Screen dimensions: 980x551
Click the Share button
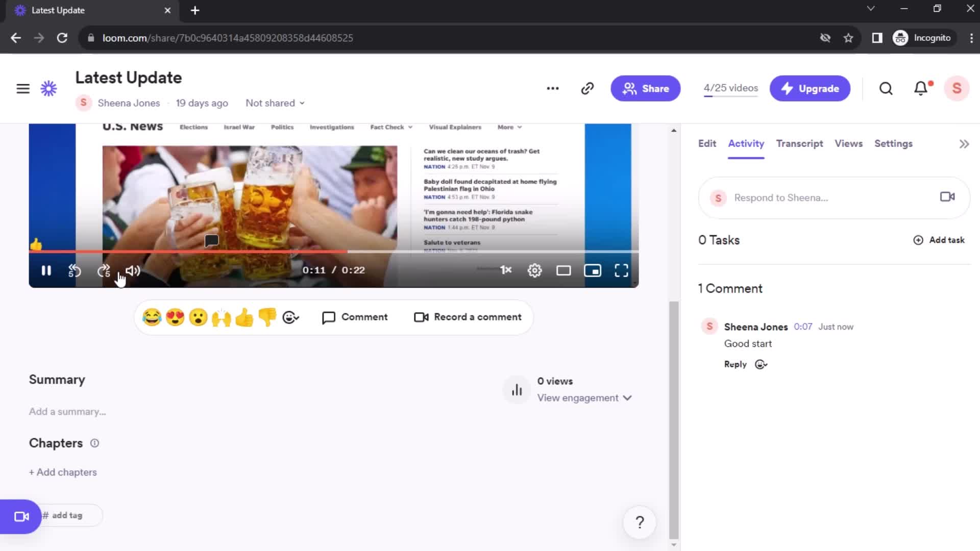click(x=644, y=88)
